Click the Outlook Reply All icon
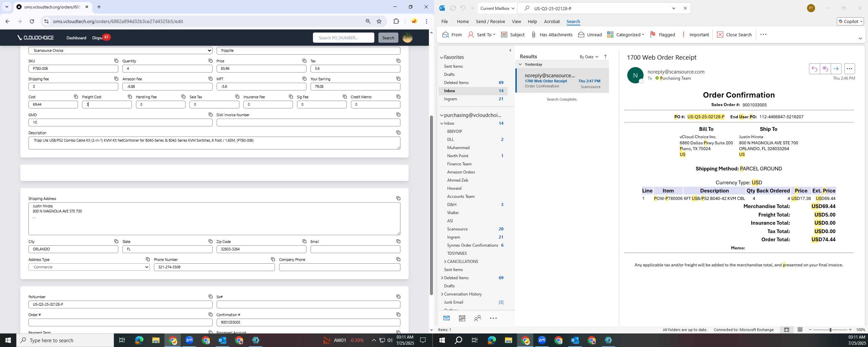Screen dimensions: 868x347 [x=825, y=69]
